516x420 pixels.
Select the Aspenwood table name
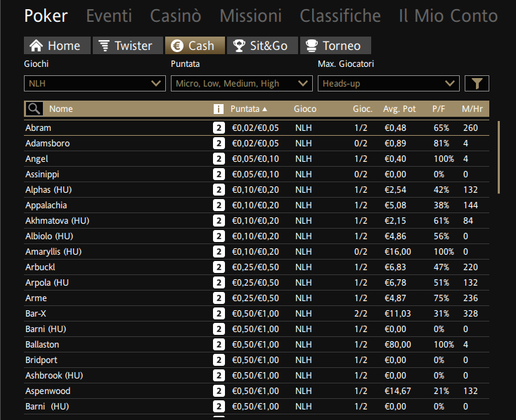point(48,391)
